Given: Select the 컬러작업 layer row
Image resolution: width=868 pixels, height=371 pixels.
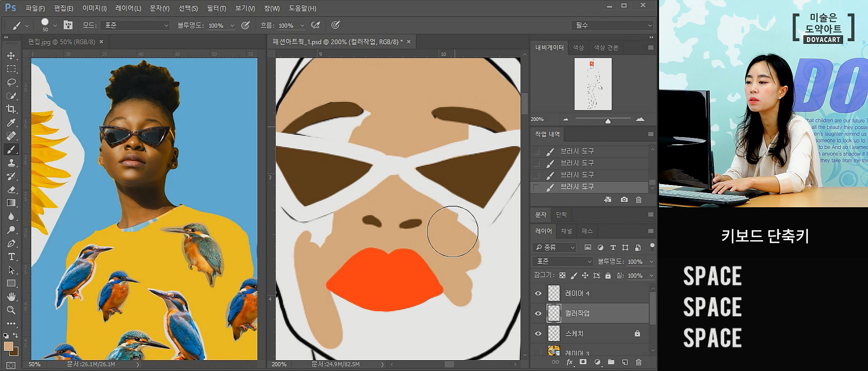Looking at the screenshot, I should tap(590, 313).
